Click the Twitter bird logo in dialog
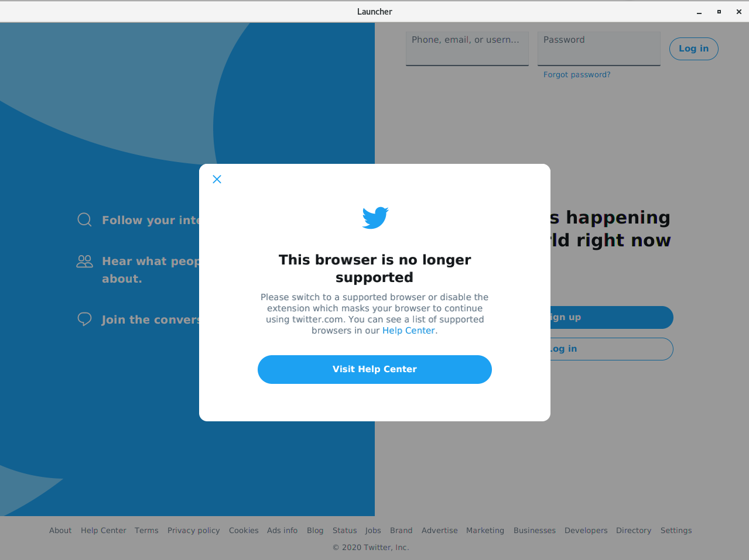Screen dimensions: 749x560 [375, 218]
